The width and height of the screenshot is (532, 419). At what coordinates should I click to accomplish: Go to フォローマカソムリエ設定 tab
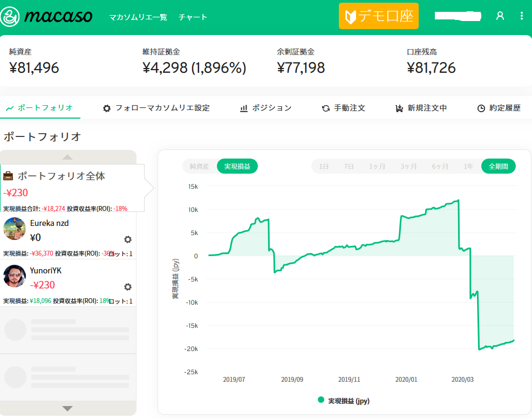point(156,108)
